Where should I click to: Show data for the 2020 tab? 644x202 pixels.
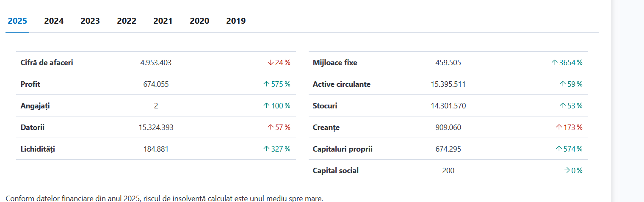click(199, 21)
